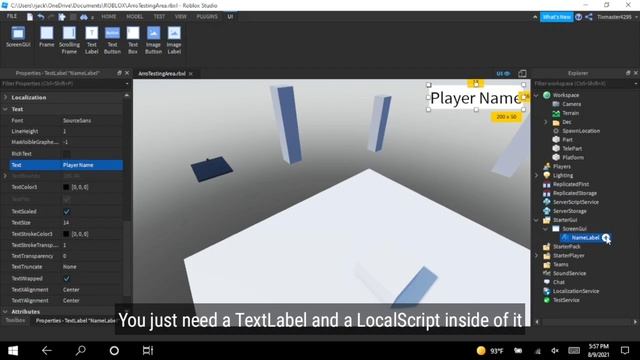Click the What's New button

[556, 17]
